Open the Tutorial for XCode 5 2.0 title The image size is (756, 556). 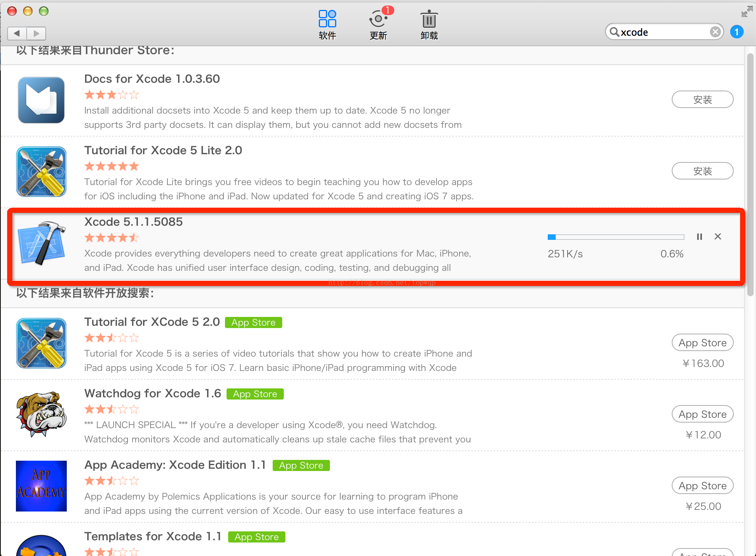(x=152, y=322)
